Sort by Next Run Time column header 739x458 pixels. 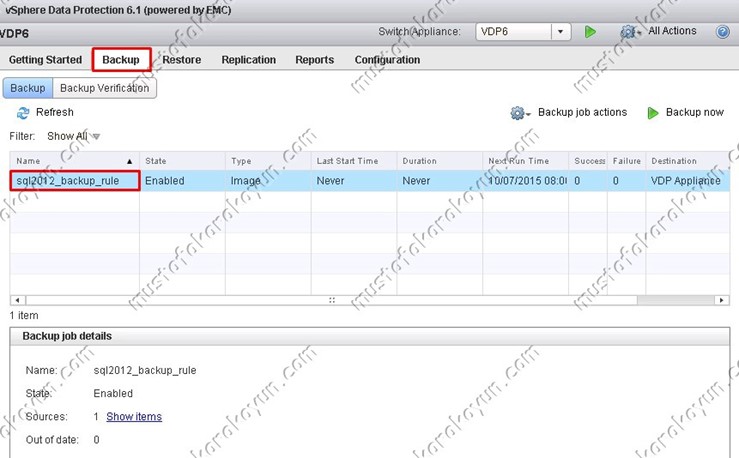coord(525,161)
